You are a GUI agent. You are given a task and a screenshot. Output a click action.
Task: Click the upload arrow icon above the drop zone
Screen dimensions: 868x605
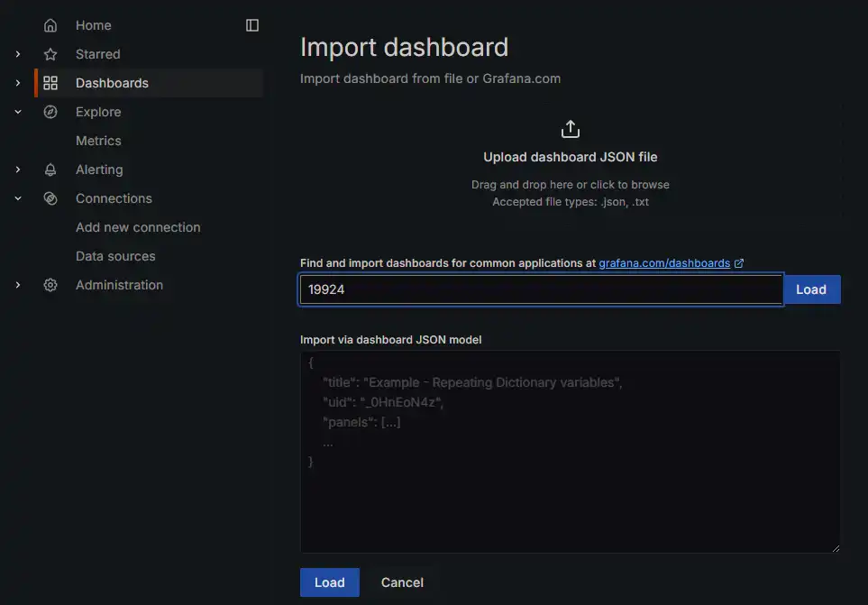pyautogui.click(x=570, y=128)
